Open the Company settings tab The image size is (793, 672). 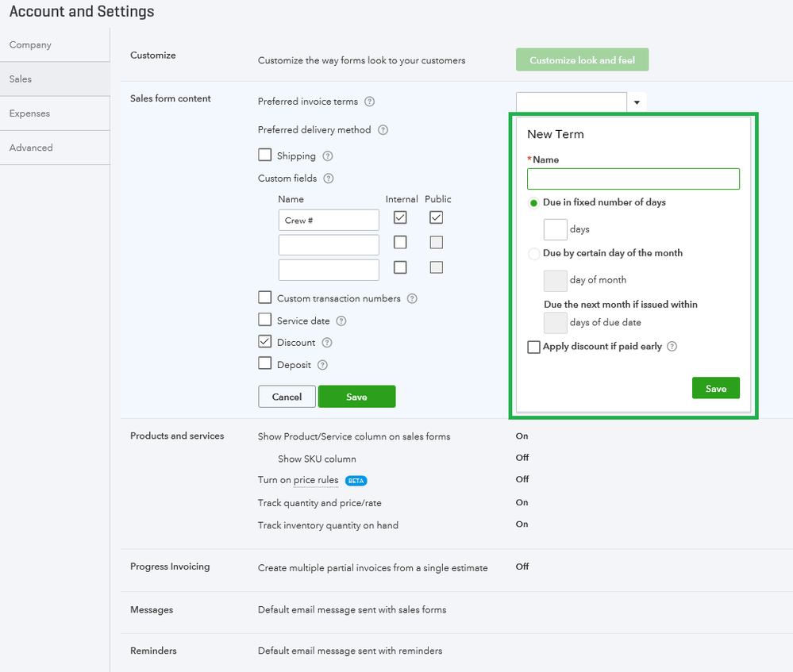(x=30, y=45)
